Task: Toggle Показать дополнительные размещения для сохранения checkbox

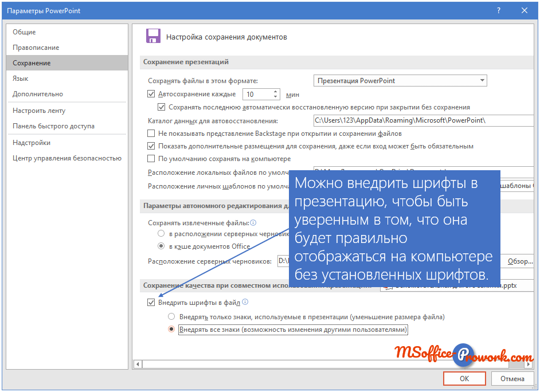Action: (x=151, y=146)
